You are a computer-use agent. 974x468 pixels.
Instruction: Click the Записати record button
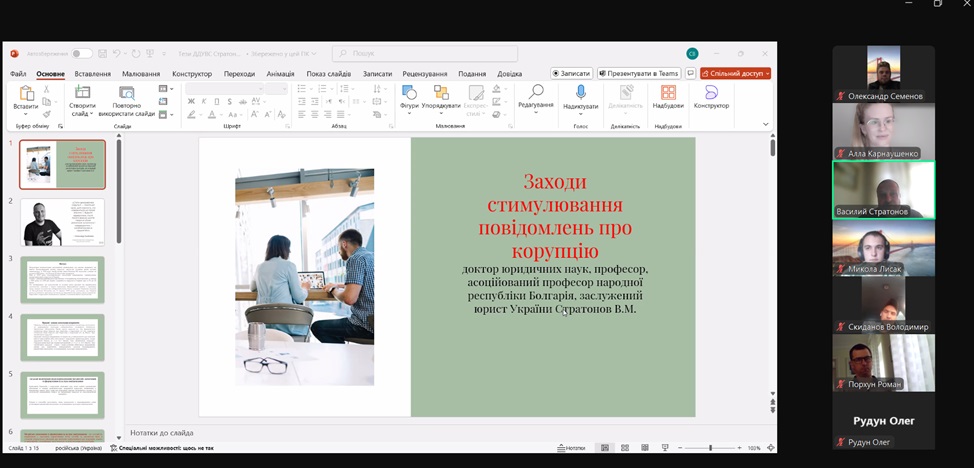tap(571, 73)
